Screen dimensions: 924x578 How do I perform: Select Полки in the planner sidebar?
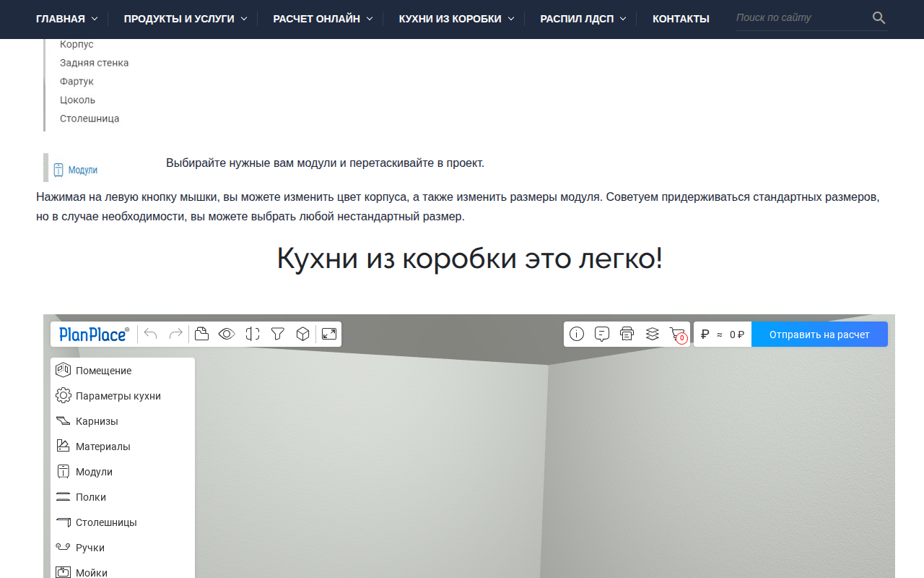tap(123, 497)
